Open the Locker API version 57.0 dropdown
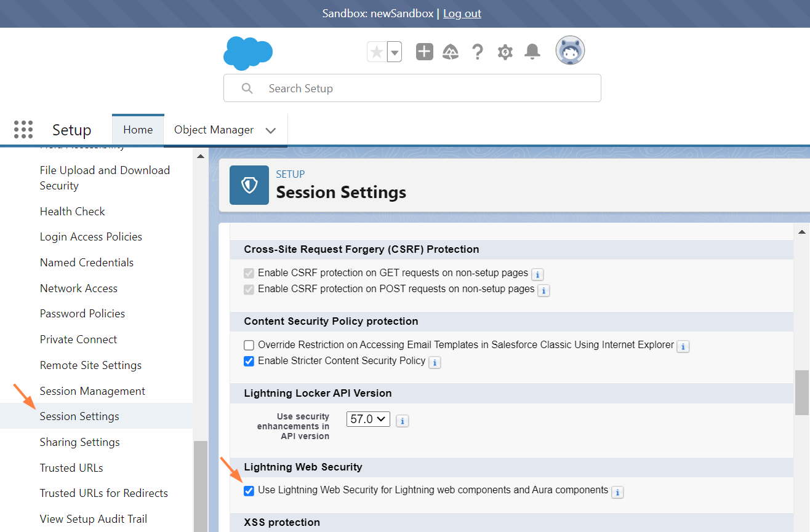Screen dimensions: 810x532 [x=368, y=419]
